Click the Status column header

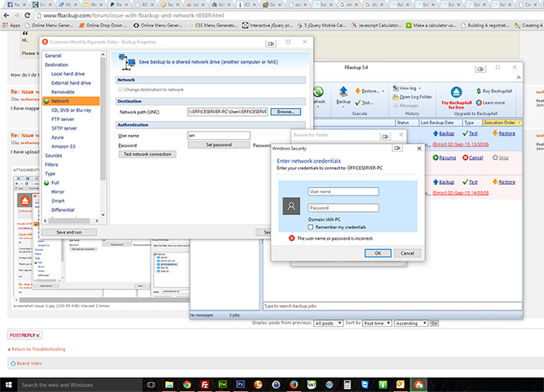(406, 123)
